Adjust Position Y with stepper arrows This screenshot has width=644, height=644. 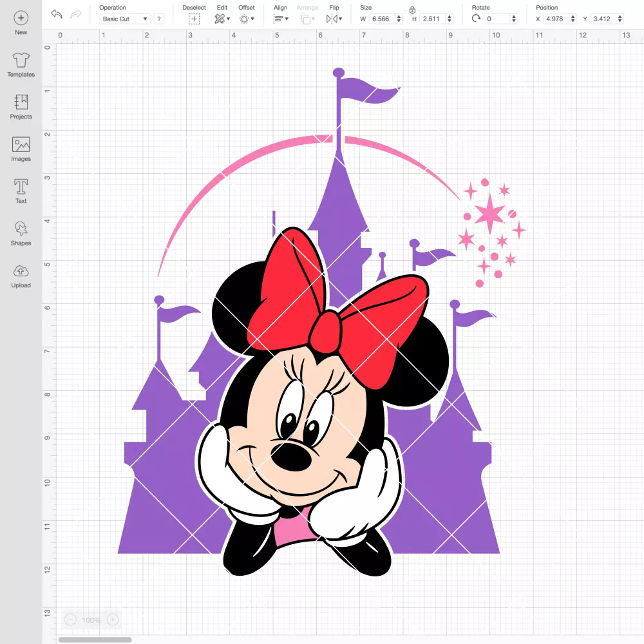(620, 19)
